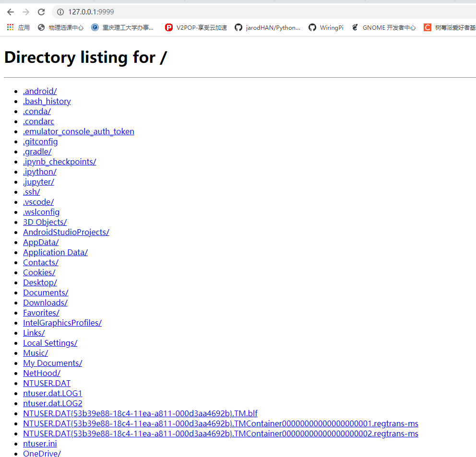Click the address bar showing 127.0.0.1:9999
Image resolution: width=476 pixels, height=457 pixels.
click(264, 12)
